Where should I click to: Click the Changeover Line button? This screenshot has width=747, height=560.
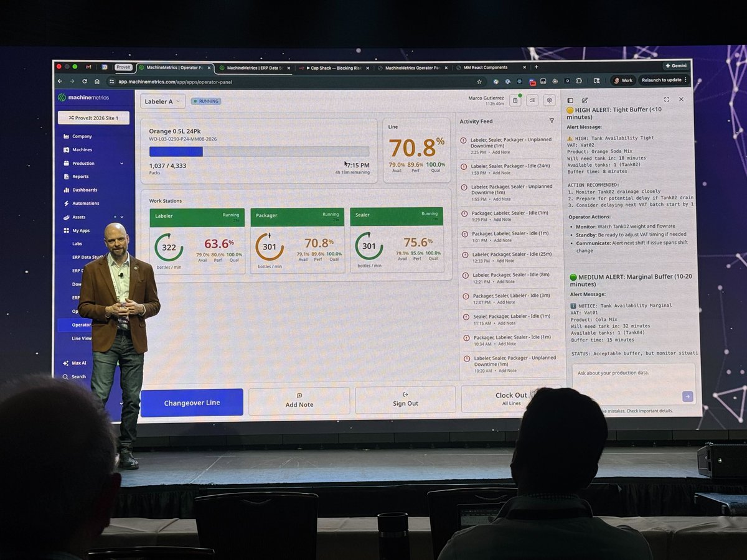click(x=192, y=403)
